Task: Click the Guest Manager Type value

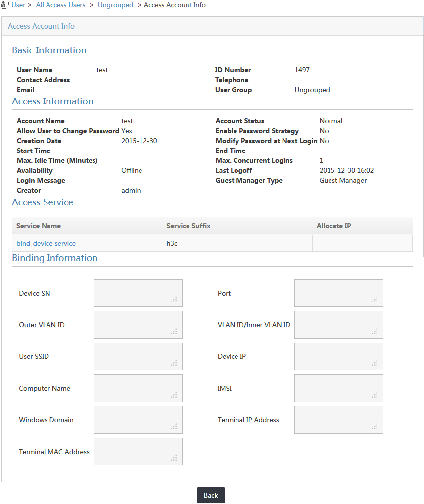Action: point(343,180)
